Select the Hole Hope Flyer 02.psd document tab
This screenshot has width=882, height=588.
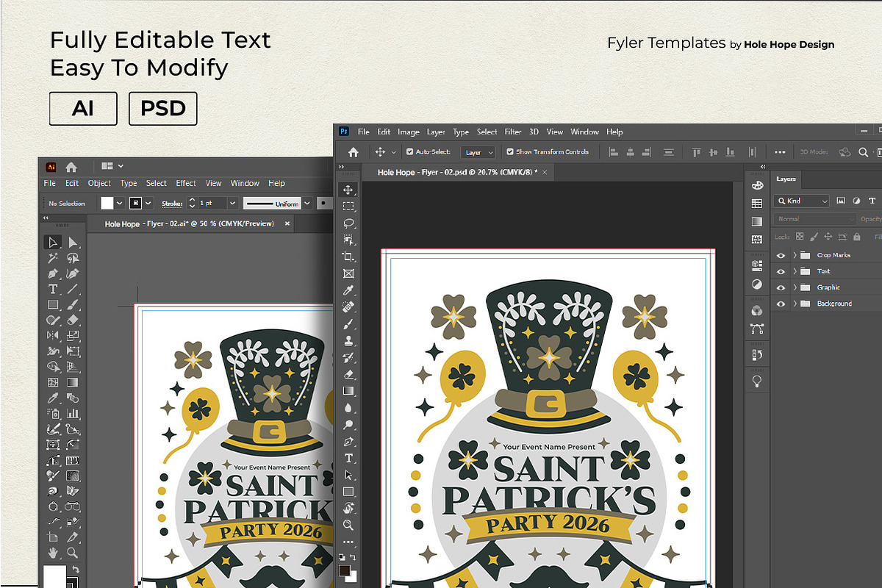tap(457, 172)
